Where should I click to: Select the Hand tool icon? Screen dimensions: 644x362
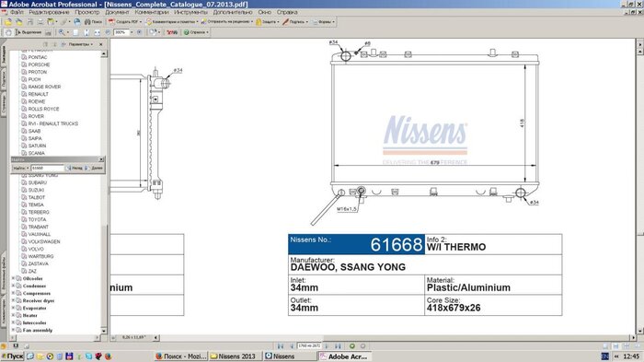tap(8, 32)
